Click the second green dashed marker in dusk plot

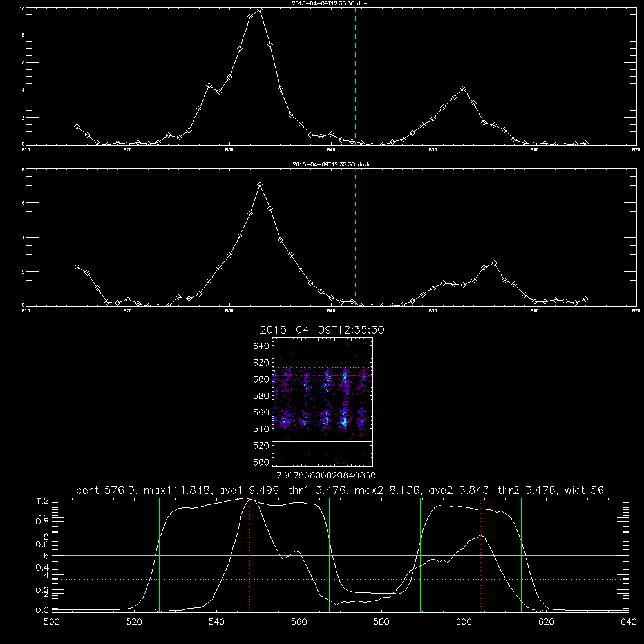pyautogui.click(x=355, y=237)
